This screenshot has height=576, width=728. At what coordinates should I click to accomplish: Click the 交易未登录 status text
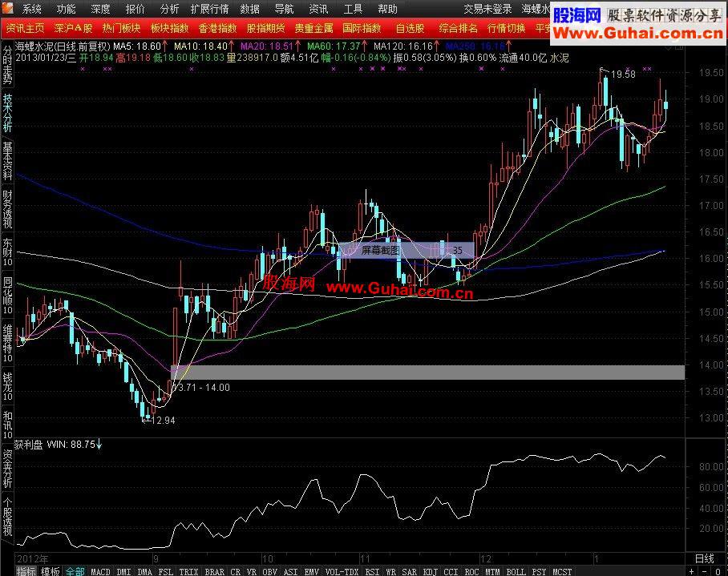click(487, 9)
